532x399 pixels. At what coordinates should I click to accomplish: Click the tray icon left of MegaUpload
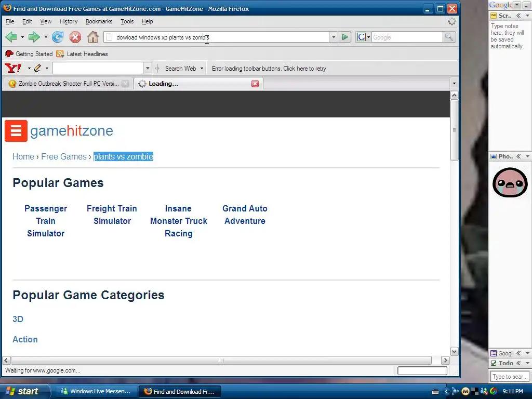pos(455,392)
